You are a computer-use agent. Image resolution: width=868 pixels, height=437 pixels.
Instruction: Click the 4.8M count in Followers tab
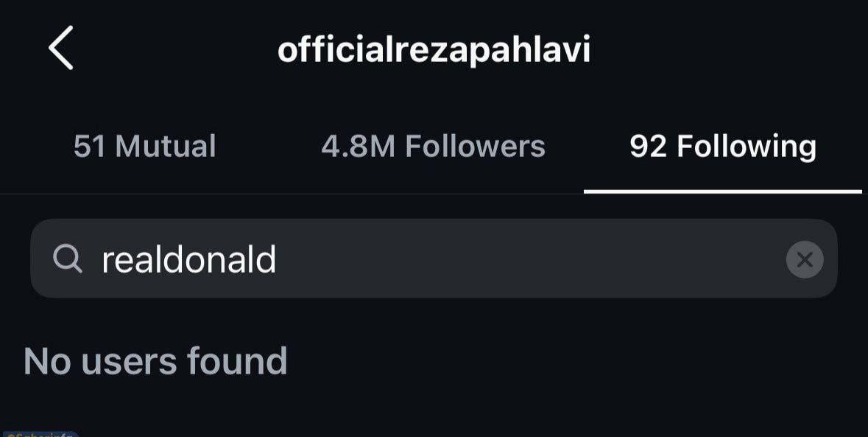pyautogui.click(x=358, y=147)
